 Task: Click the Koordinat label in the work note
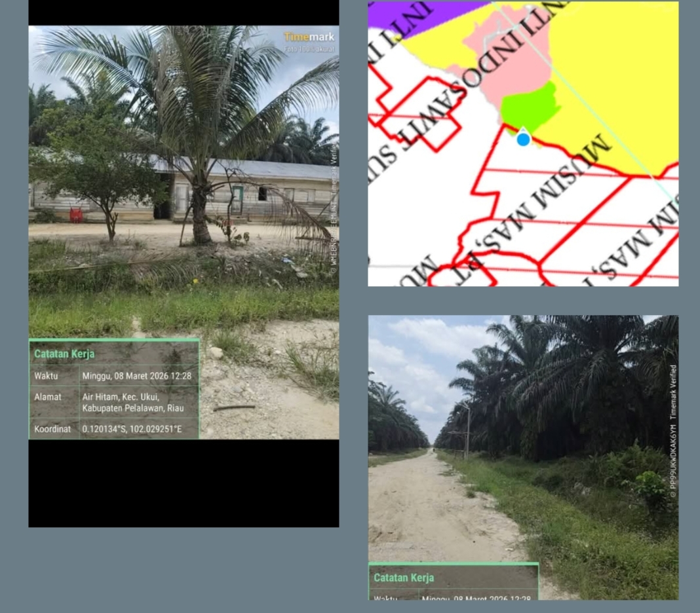[52, 430]
